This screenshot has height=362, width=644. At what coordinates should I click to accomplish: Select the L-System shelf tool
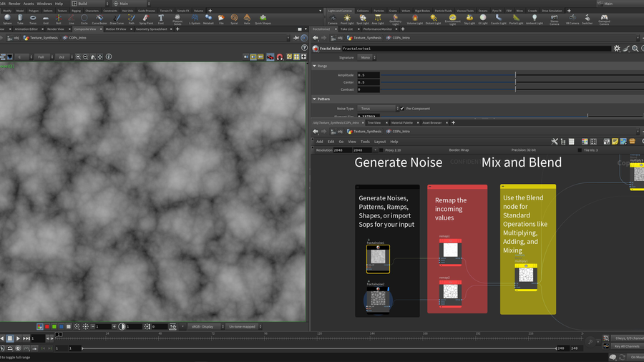[x=195, y=19]
